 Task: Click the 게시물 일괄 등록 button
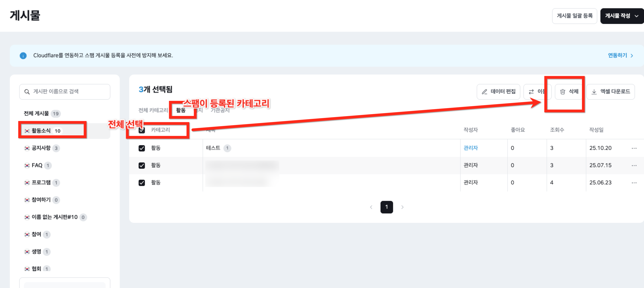tap(574, 16)
